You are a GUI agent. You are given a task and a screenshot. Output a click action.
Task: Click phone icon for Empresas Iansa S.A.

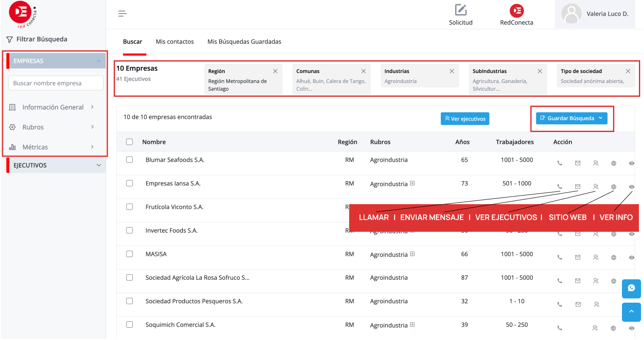point(560,186)
